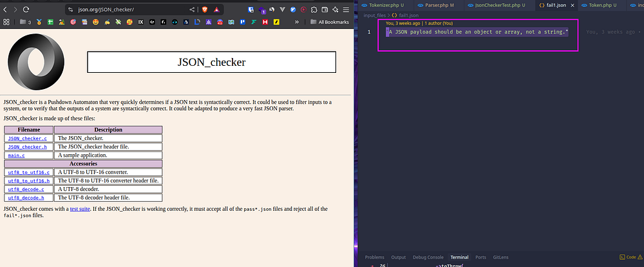Open the main.c link
The width and height of the screenshot is (644, 267).
point(17,155)
